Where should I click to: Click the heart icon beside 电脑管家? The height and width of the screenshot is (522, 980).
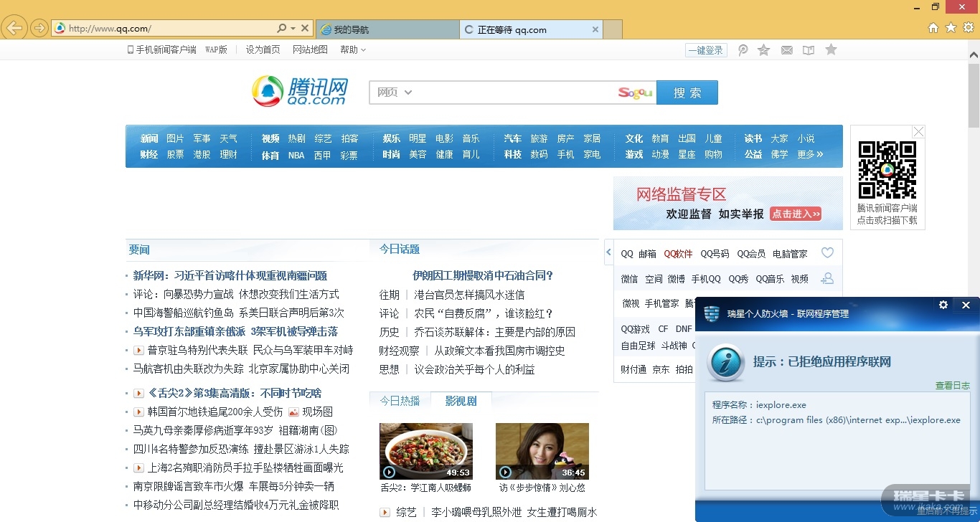click(x=827, y=253)
